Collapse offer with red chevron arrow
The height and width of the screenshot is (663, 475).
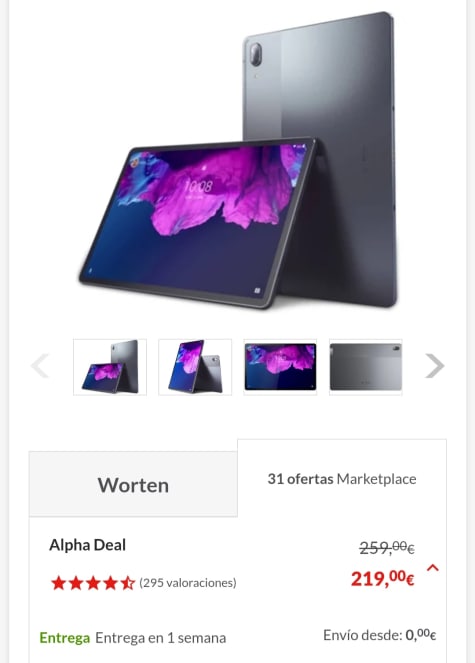433,568
